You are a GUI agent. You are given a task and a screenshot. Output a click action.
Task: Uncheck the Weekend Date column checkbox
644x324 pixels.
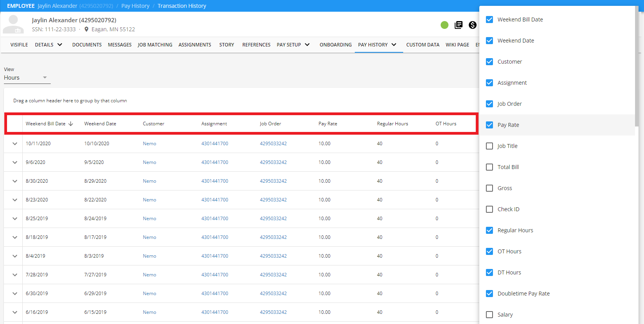489,41
